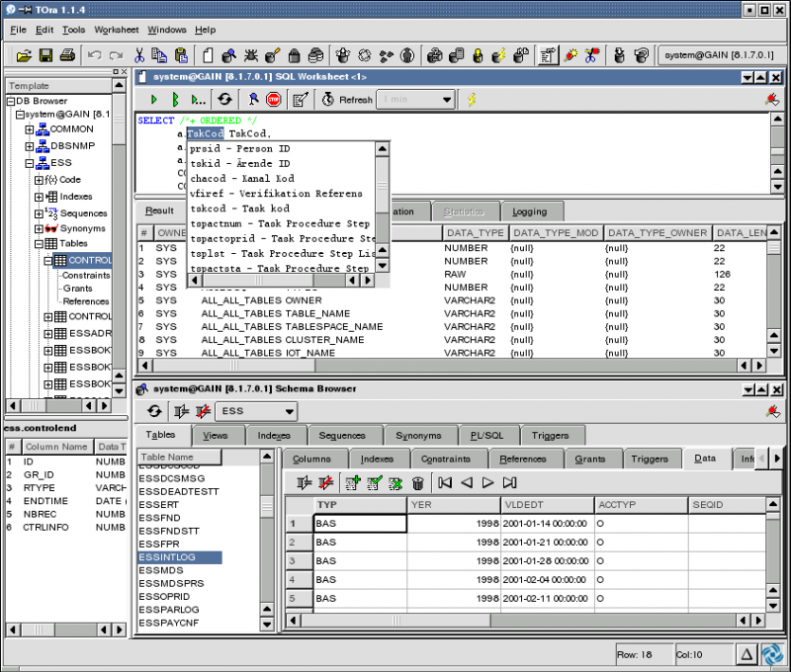791x672 pixels.
Task: Click the Schema Browser refresh icon
Action: 154,411
